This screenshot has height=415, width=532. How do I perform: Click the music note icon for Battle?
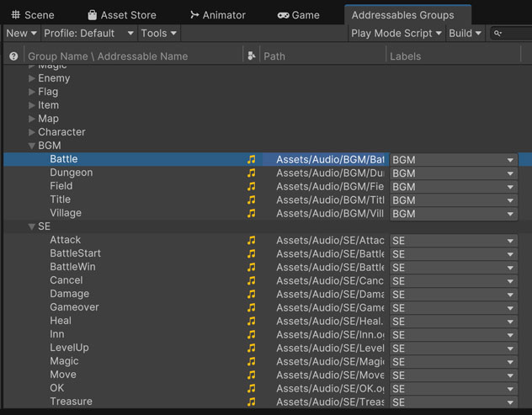coord(252,159)
